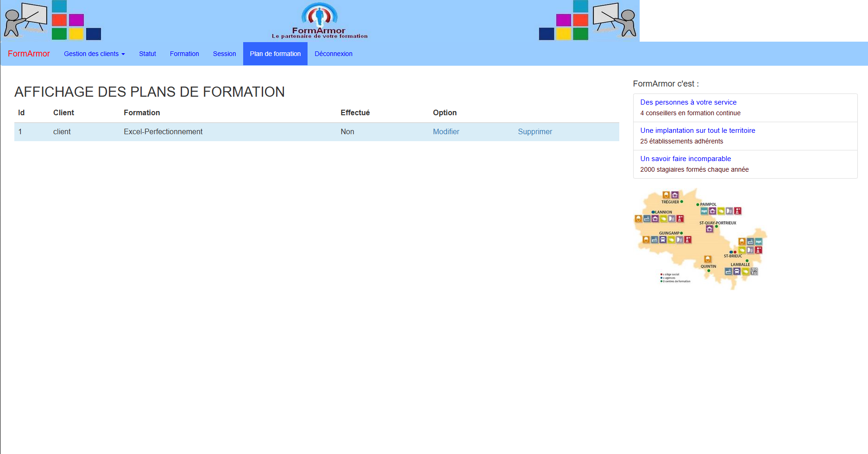Viewport: 868px width, 454px height.
Task: Open Une implantation sur tout le territoire
Action: (x=745, y=136)
